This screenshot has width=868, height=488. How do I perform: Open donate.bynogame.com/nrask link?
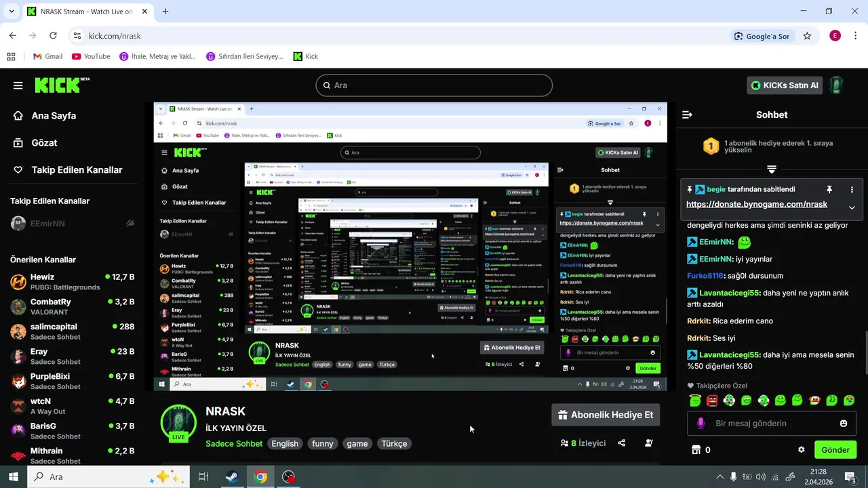coord(757,204)
